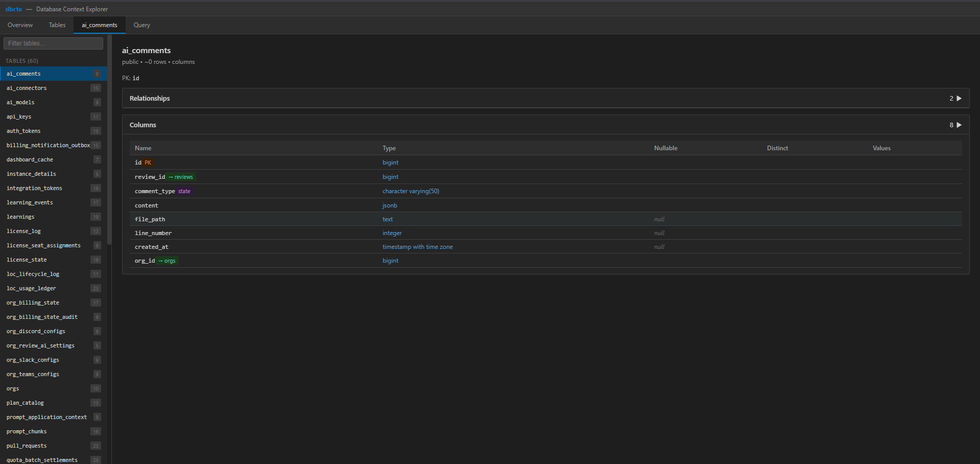980x464 pixels.
Task: Open the org_review_ai_settings table
Action: pyautogui.click(x=54, y=345)
